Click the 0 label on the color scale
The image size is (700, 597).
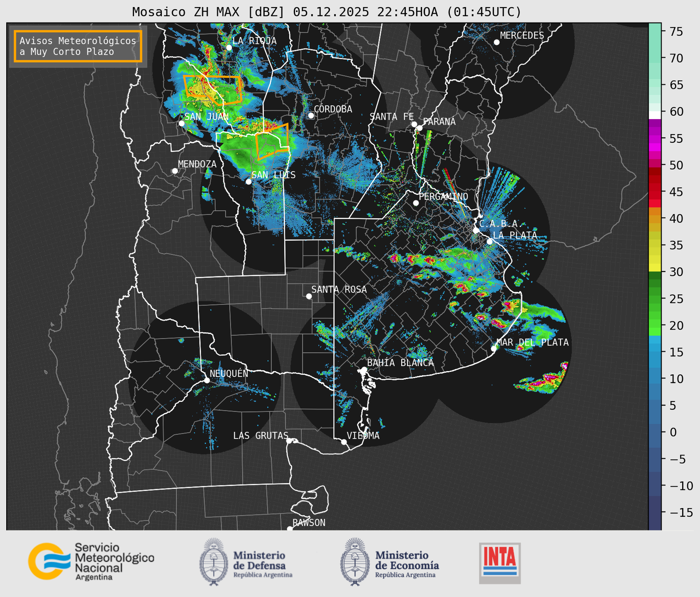pos(673,432)
